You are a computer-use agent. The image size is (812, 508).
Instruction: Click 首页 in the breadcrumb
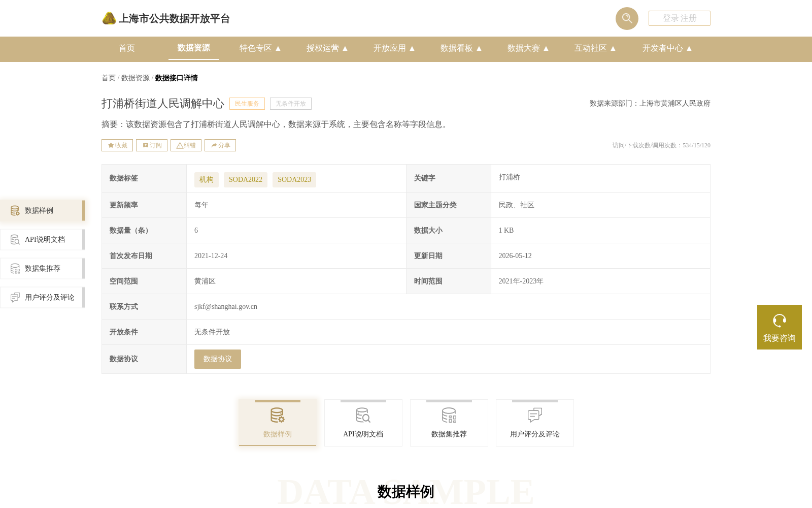(x=109, y=78)
